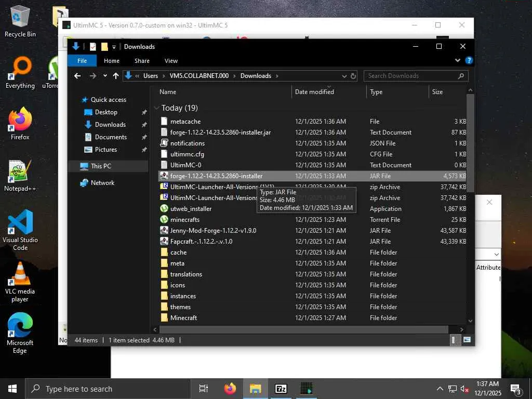Click the Properties quick access toolbar icon
532x399 pixels.
[x=92, y=47]
